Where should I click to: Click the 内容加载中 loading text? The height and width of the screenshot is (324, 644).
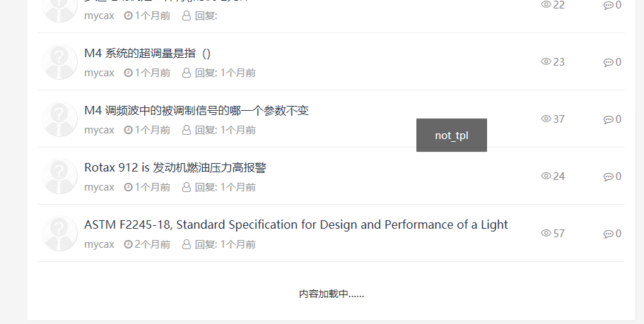coord(331,294)
